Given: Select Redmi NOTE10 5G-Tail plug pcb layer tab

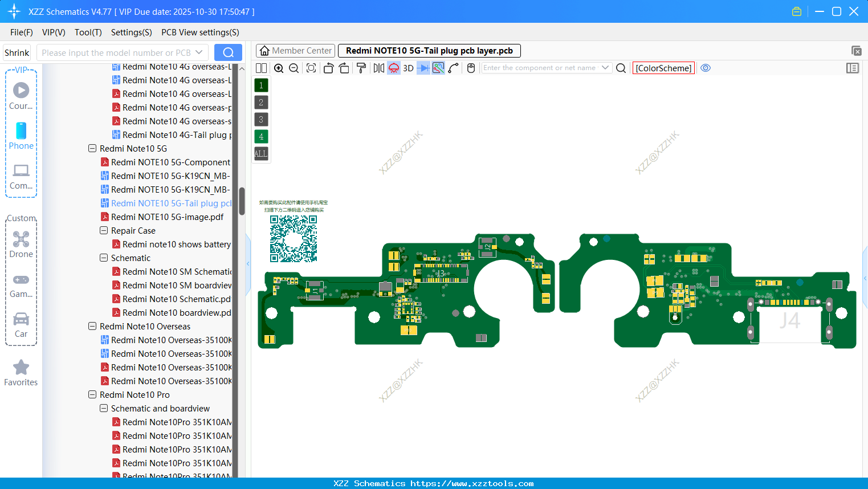Looking at the screenshot, I should click(429, 51).
